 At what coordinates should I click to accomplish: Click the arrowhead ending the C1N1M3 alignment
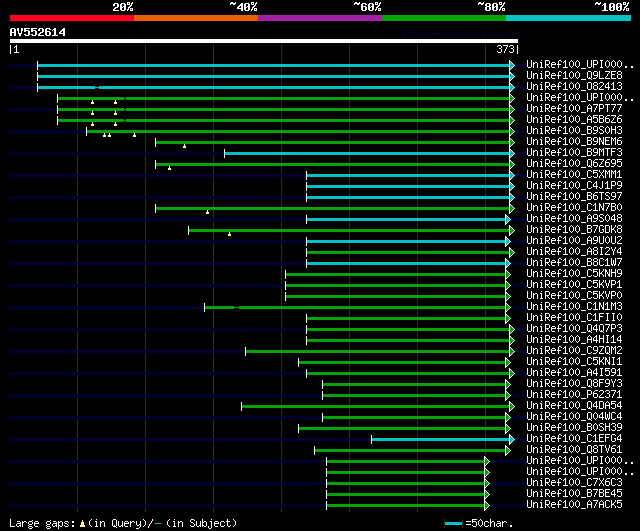508,307
